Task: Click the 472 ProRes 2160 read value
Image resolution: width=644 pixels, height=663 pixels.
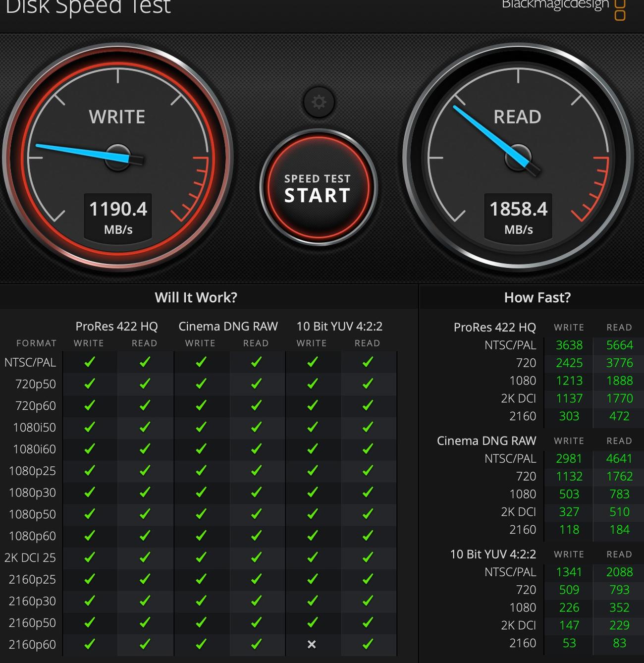Action: coord(619,416)
